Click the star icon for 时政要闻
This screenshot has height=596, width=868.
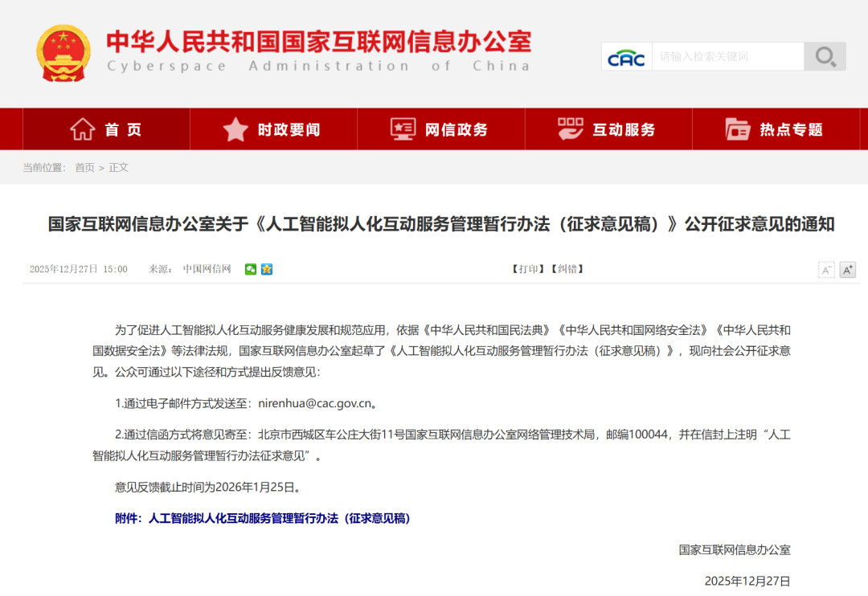click(x=235, y=129)
